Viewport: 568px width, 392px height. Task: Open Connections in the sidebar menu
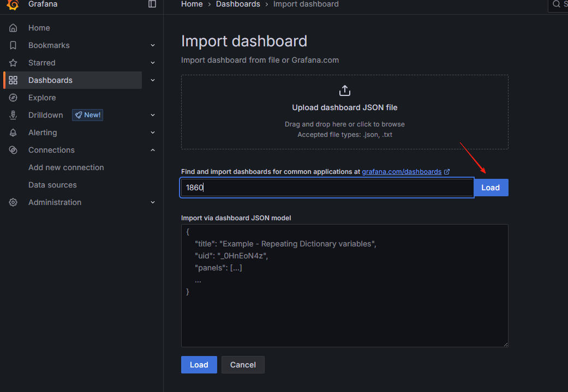[x=51, y=150]
